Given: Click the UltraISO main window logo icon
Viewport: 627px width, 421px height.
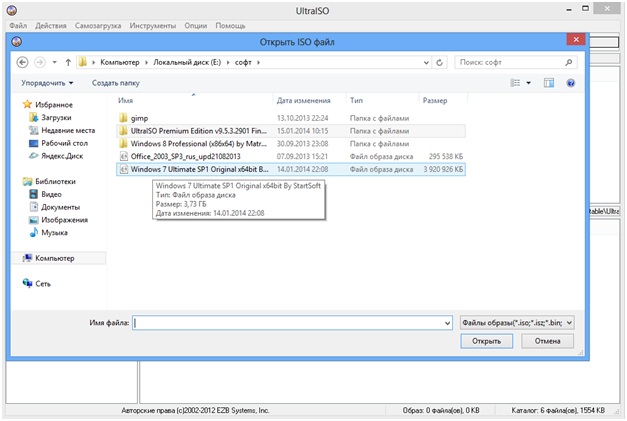Looking at the screenshot, I should pos(12,11).
